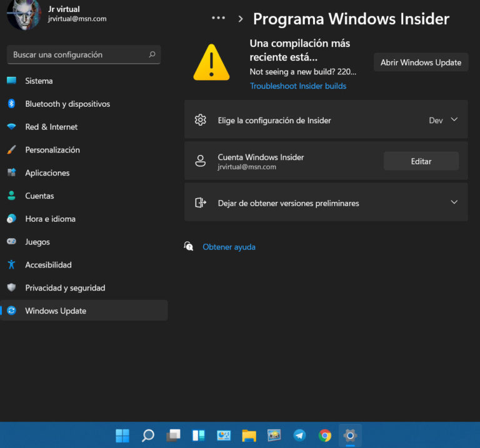The width and height of the screenshot is (480, 448).
Task: Click the Juegos controller icon
Action: pos(12,241)
